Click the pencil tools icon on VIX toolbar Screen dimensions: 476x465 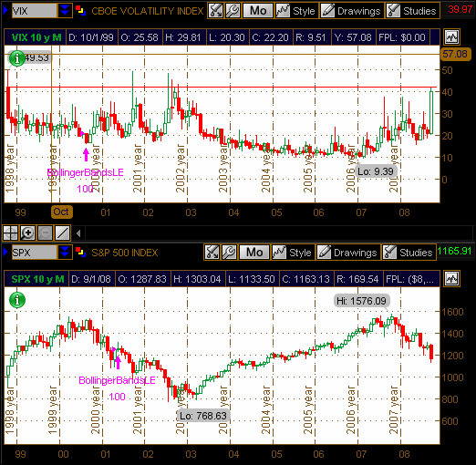(x=216, y=11)
